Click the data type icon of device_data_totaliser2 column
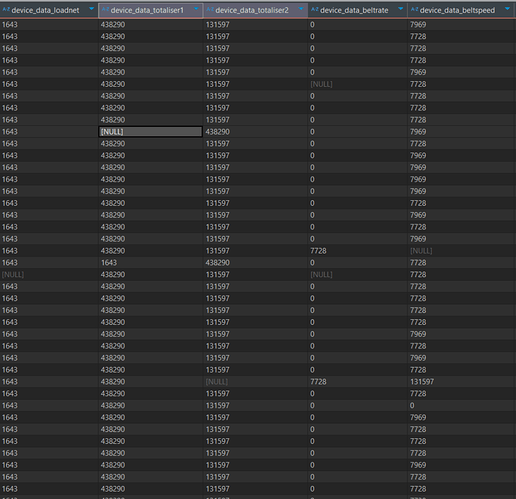 coord(210,10)
